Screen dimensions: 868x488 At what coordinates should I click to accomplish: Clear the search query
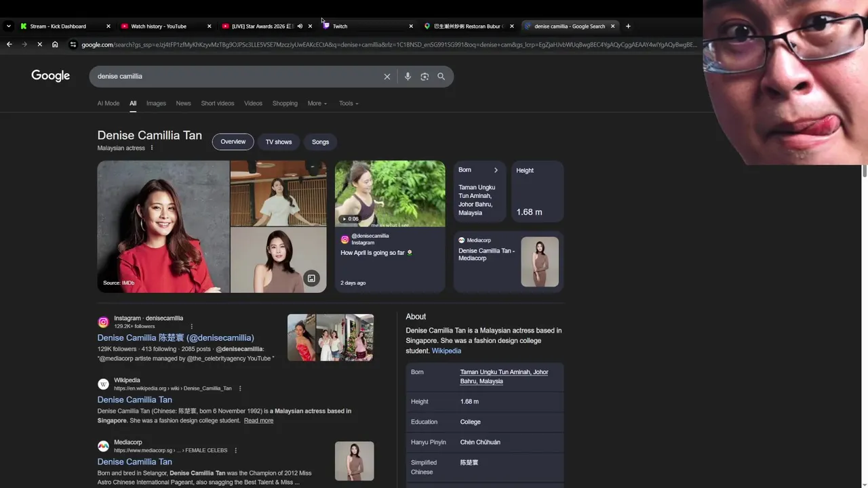[x=387, y=77]
